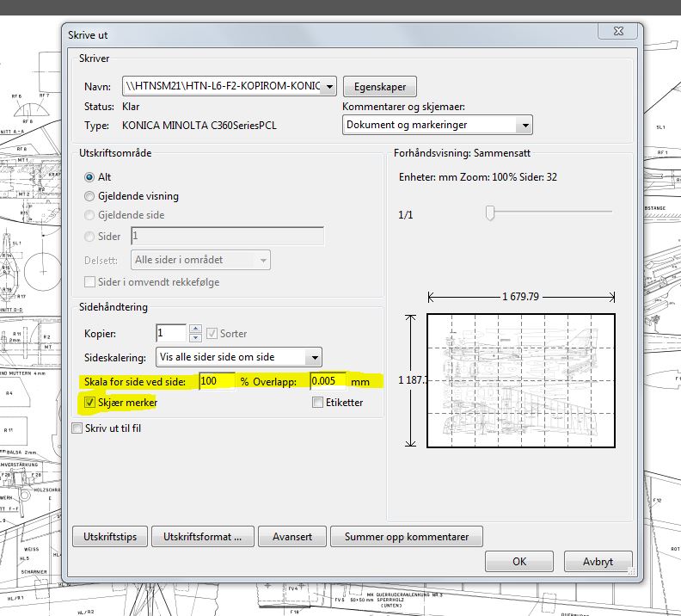Open the Avansert print settings
The height and width of the screenshot is (616, 681).
tap(292, 537)
